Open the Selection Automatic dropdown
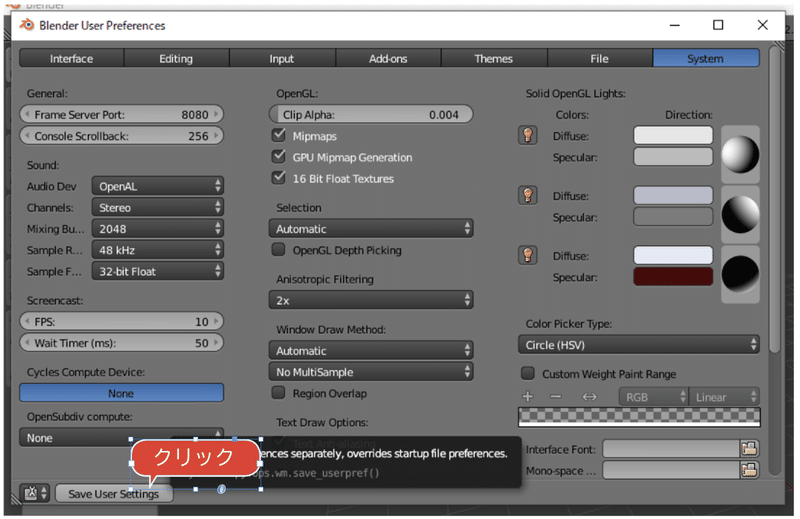The height and width of the screenshot is (519, 800). (371, 229)
